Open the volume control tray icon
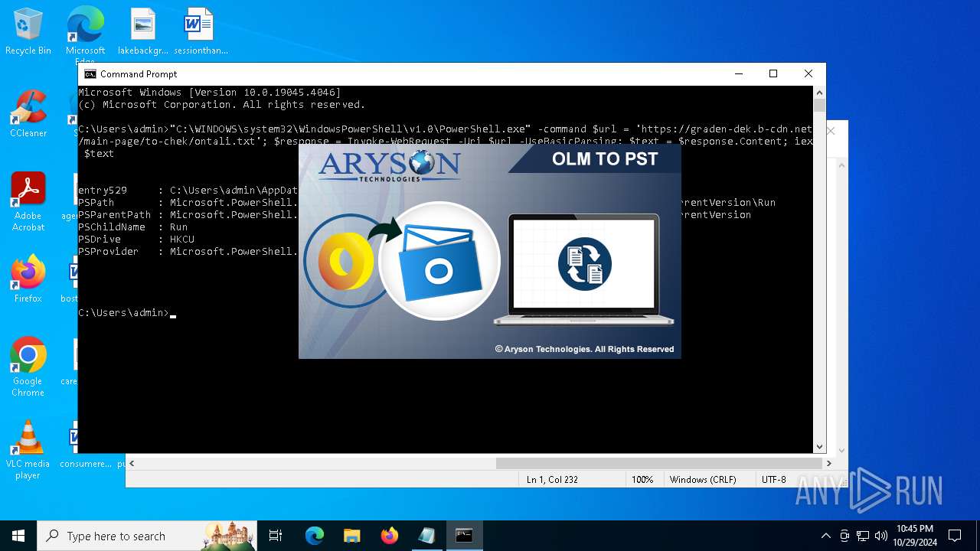Image resolution: width=980 pixels, height=551 pixels. click(881, 536)
